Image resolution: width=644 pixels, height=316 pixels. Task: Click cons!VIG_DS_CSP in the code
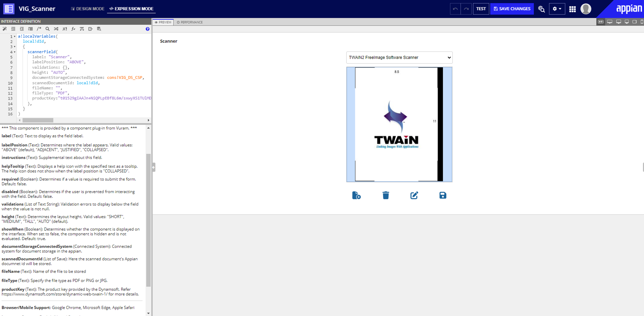124,77
